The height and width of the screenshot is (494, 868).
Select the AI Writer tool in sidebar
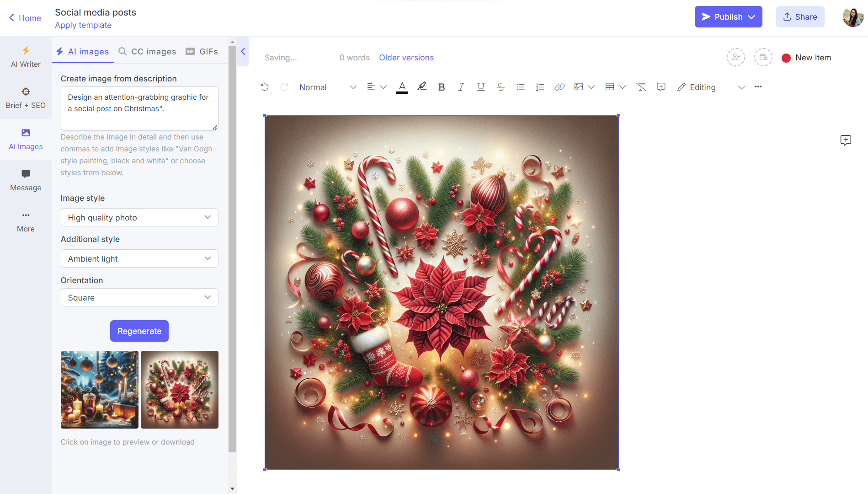pos(26,57)
